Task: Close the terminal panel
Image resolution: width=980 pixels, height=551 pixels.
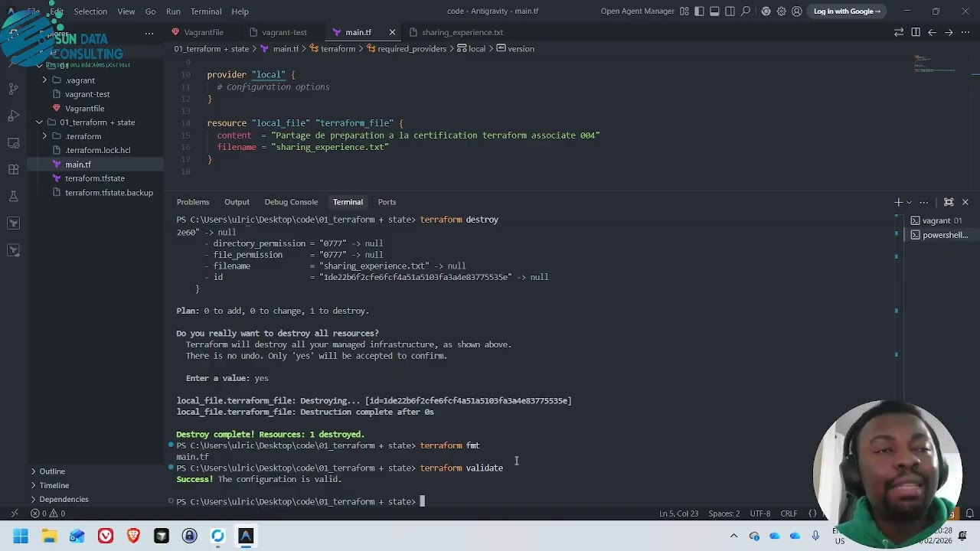Action: [965, 202]
